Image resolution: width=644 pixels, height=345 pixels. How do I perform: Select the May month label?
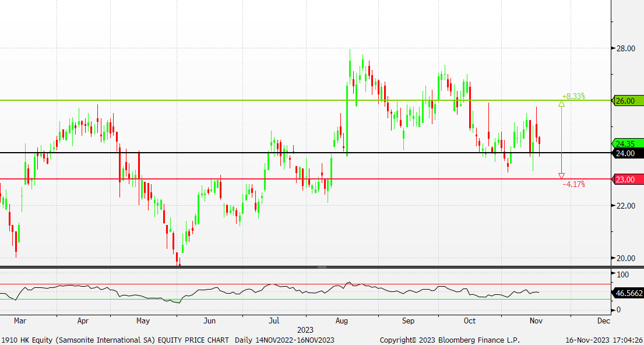tap(144, 321)
